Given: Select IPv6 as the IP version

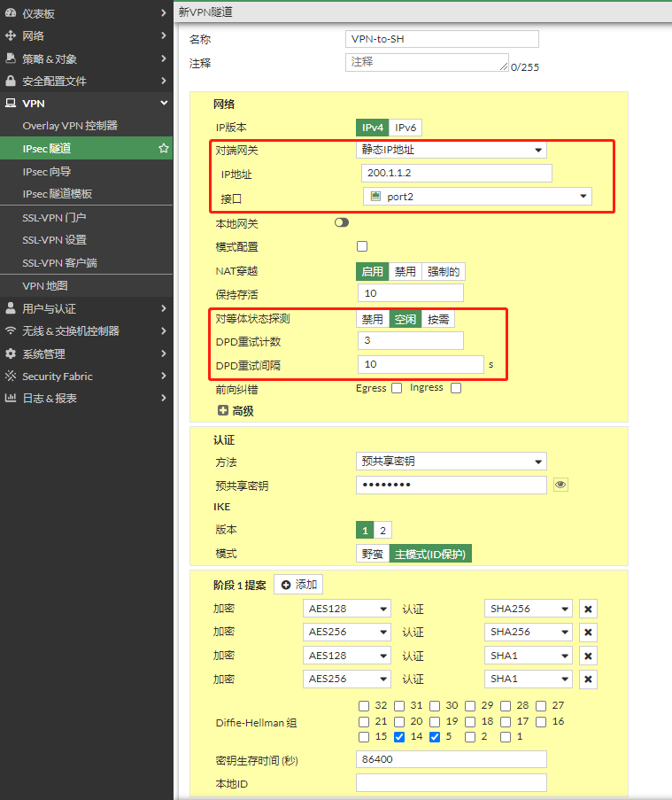Looking at the screenshot, I should coord(406,128).
